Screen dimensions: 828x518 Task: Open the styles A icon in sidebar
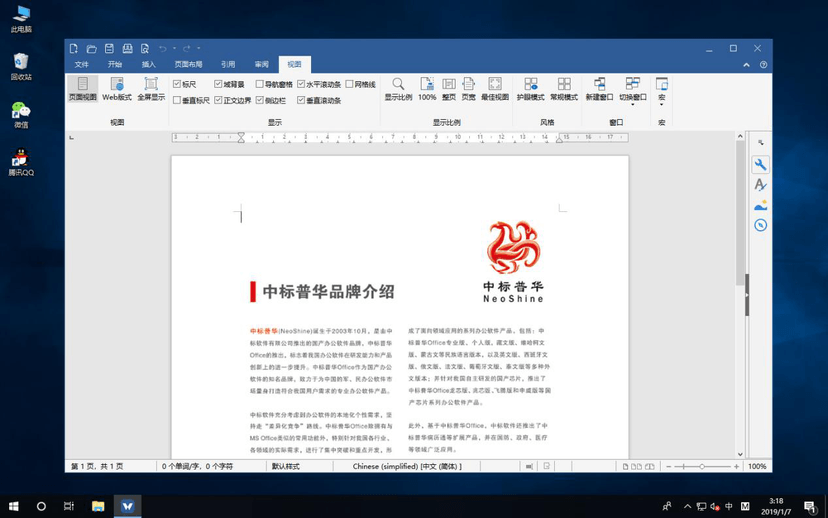pos(760,185)
